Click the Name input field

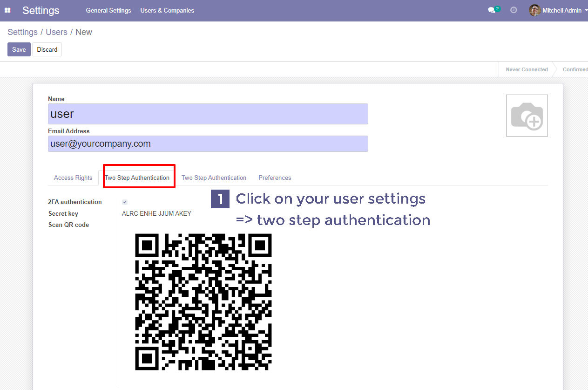click(208, 114)
